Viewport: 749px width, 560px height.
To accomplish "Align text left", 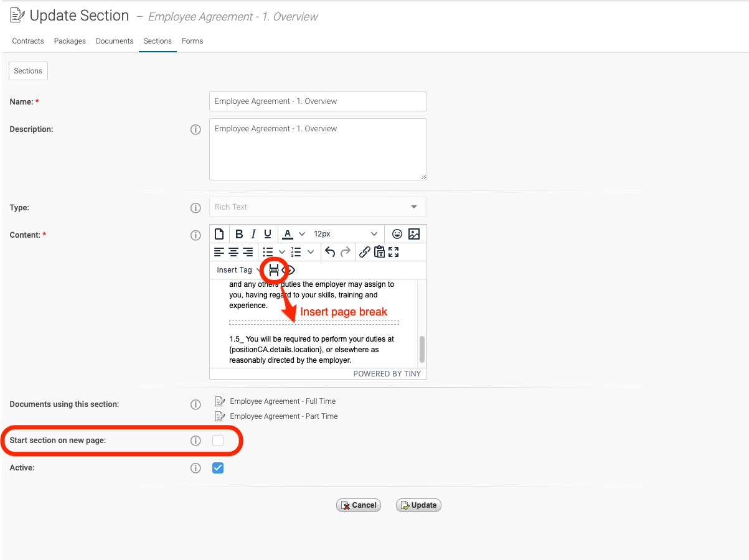I will (x=219, y=252).
